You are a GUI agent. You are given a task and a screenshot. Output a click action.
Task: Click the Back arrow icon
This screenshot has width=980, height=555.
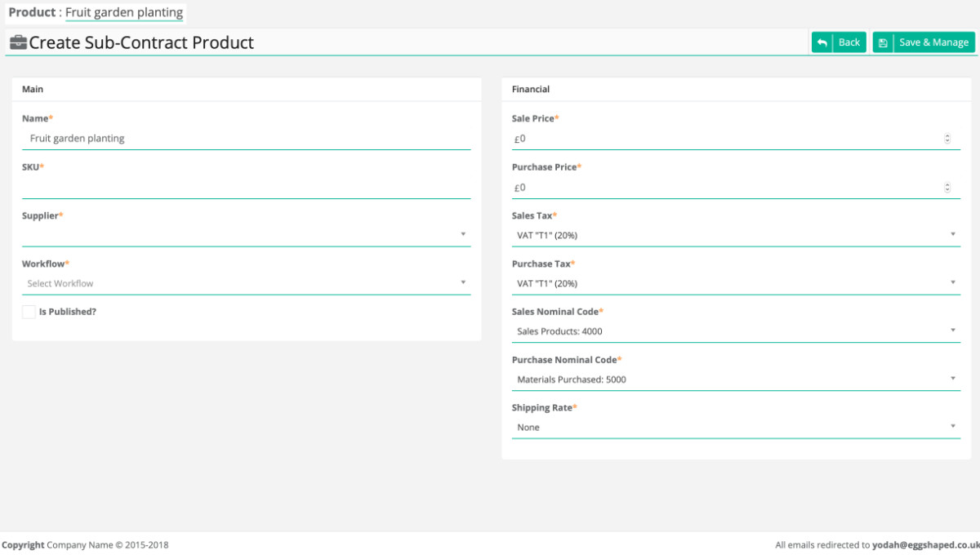pyautogui.click(x=822, y=42)
